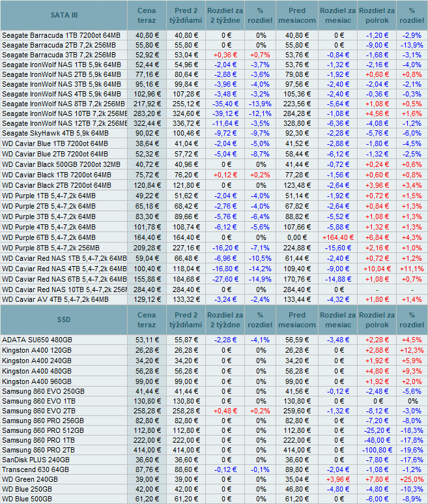Click WD Caviar Black 2TB product name
The image size is (428, 504).
pos(57,185)
